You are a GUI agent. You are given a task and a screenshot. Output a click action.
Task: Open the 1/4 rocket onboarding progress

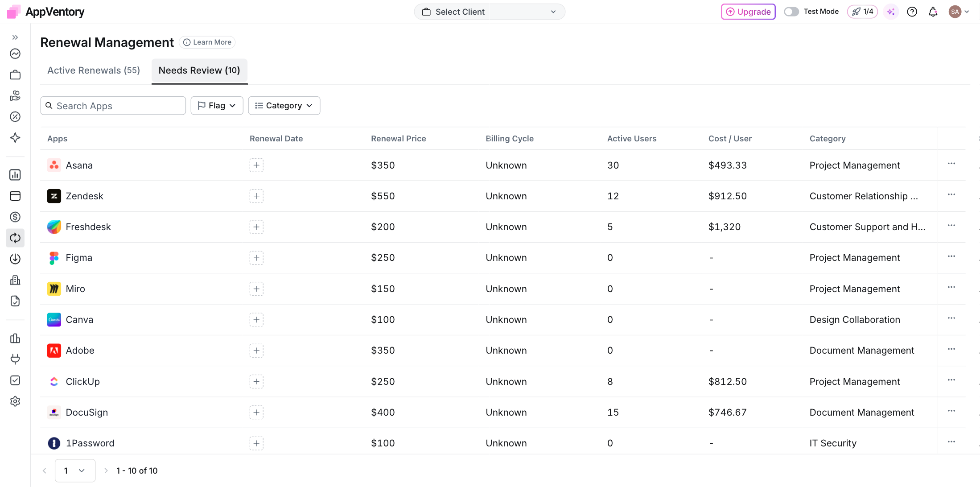(862, 12)
